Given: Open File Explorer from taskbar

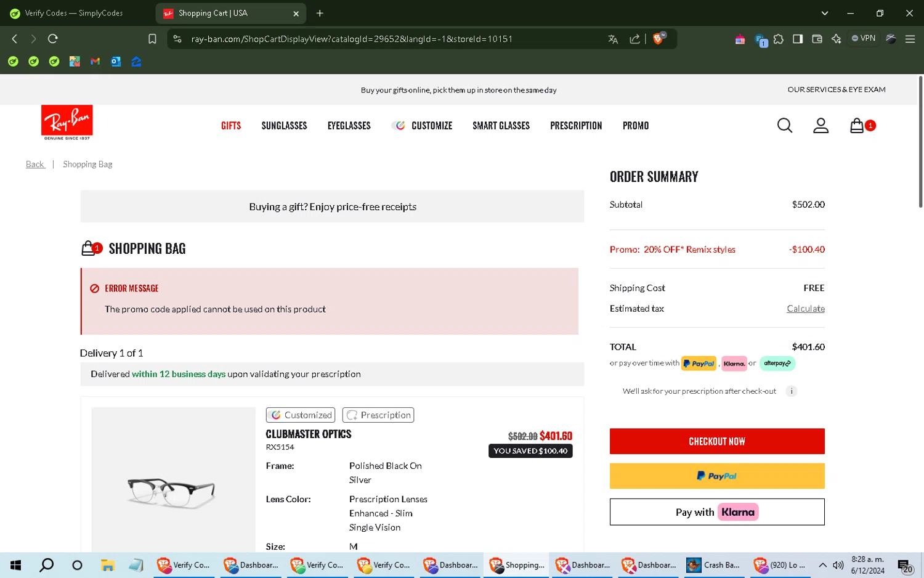Looking at the screenshot, I should click(x=108, y=565).
